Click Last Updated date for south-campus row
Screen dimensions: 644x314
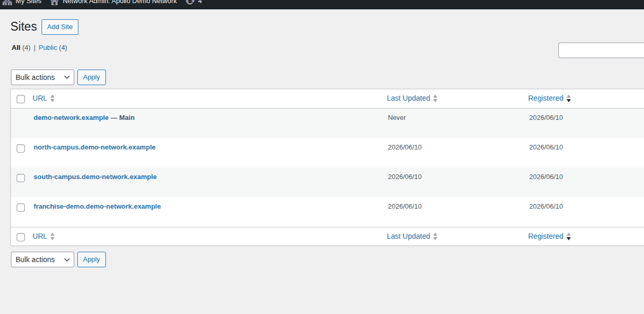point(405,177)
